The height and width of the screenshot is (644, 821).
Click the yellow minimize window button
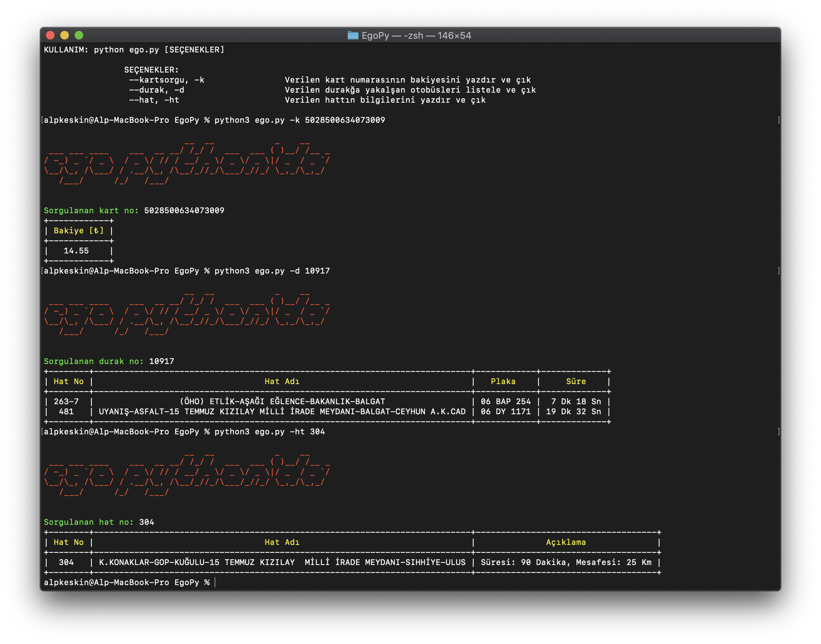coord(65,36)
